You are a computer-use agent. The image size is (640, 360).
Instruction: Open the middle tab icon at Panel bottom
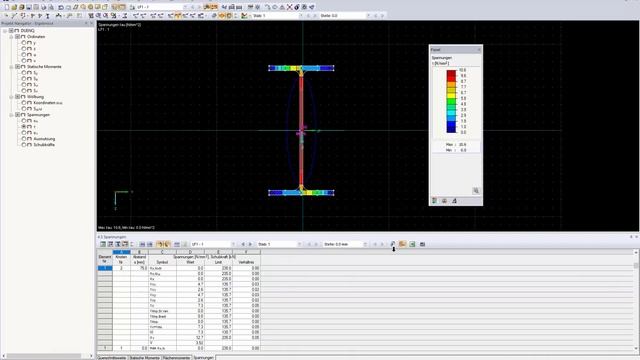coord(444,201)
